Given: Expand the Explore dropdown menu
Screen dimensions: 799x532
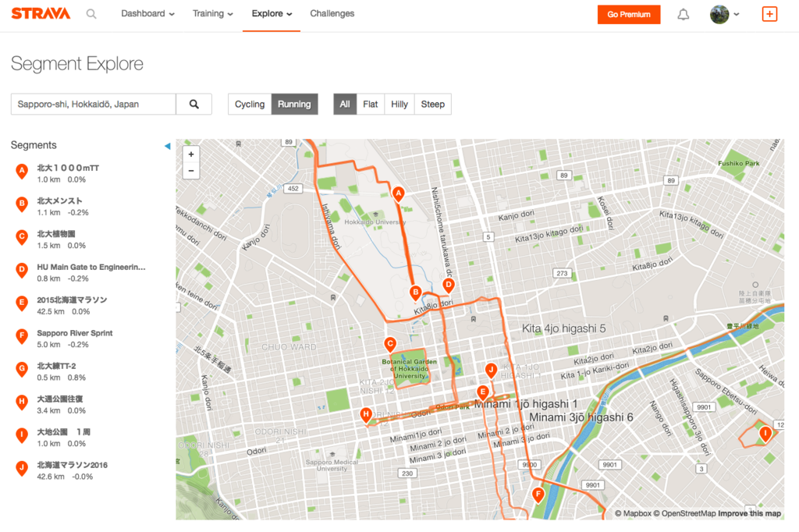Looking at the screenshot, I should coord(272,14).
